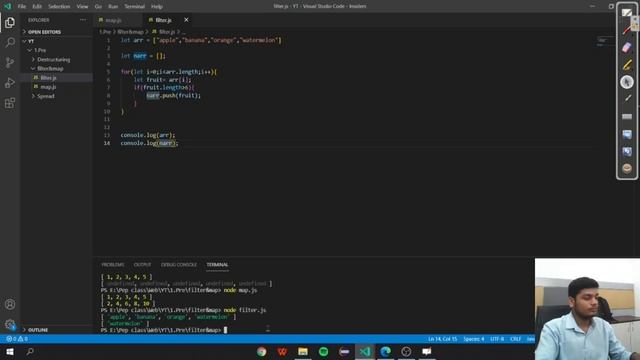Open the Edit menu
The height and width of the screenshot is (360, 640).
(x=37, y=7)
